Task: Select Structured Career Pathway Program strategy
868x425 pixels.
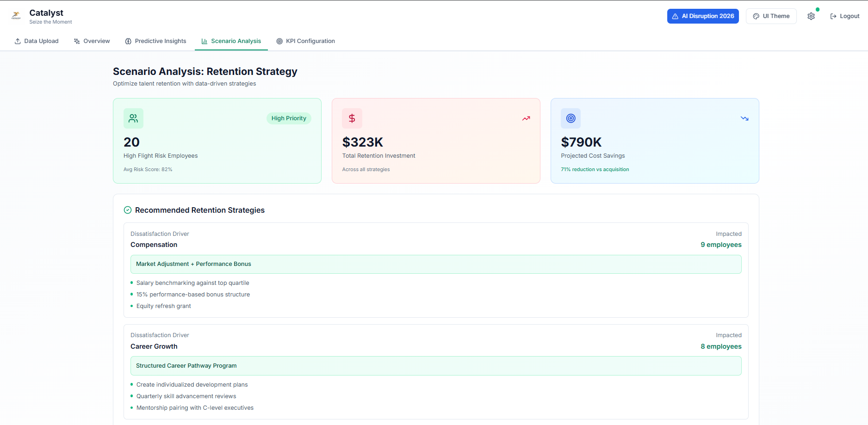Action: pos(436,366)
